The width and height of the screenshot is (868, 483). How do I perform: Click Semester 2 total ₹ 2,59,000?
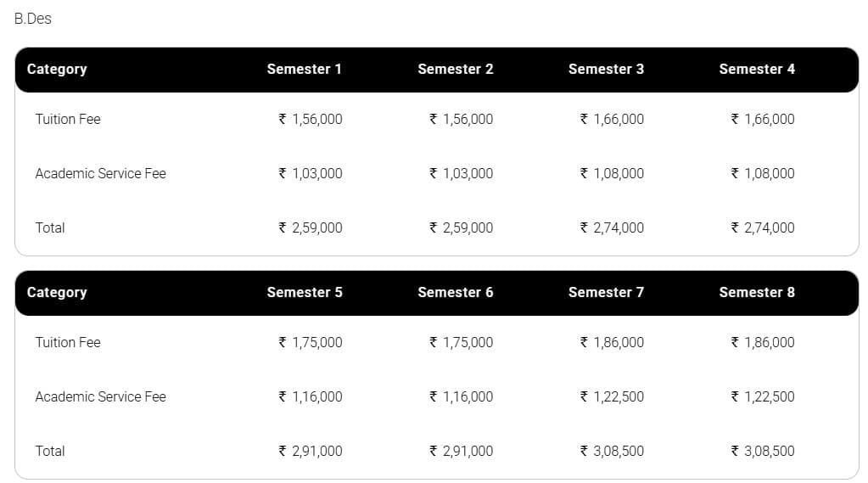tap(461, 227)
